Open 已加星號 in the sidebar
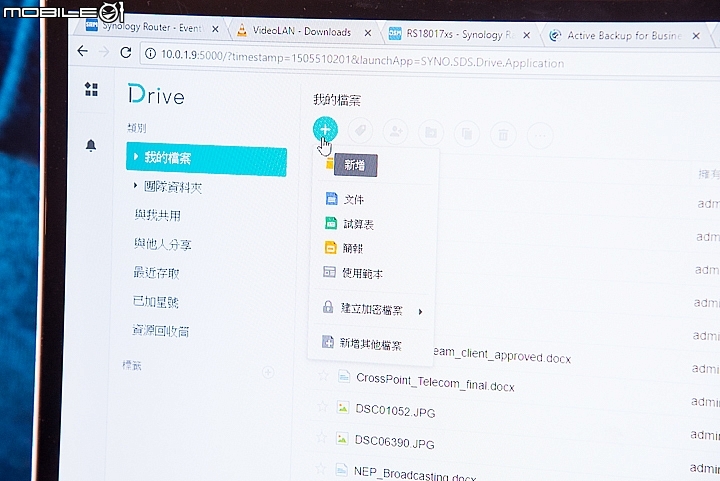This screenshot has height=481, width=720. click(x=156, y=302)
